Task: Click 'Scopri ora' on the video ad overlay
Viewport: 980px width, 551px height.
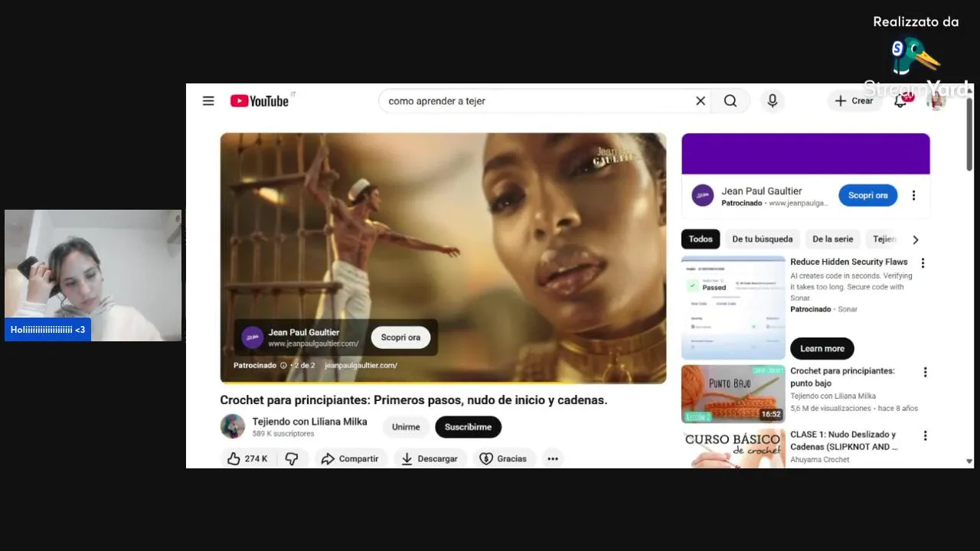Action: tap(400, 337)
